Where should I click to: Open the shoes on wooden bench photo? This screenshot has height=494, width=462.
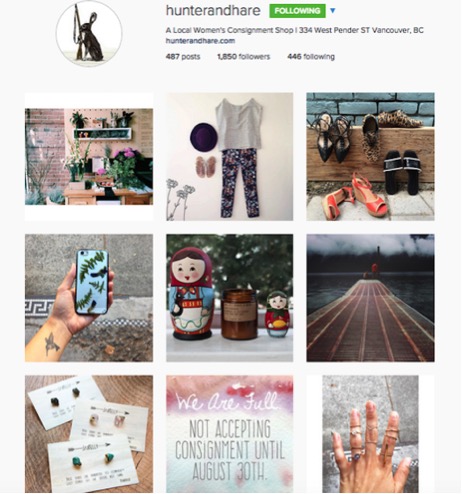click(x=370, y=157)
